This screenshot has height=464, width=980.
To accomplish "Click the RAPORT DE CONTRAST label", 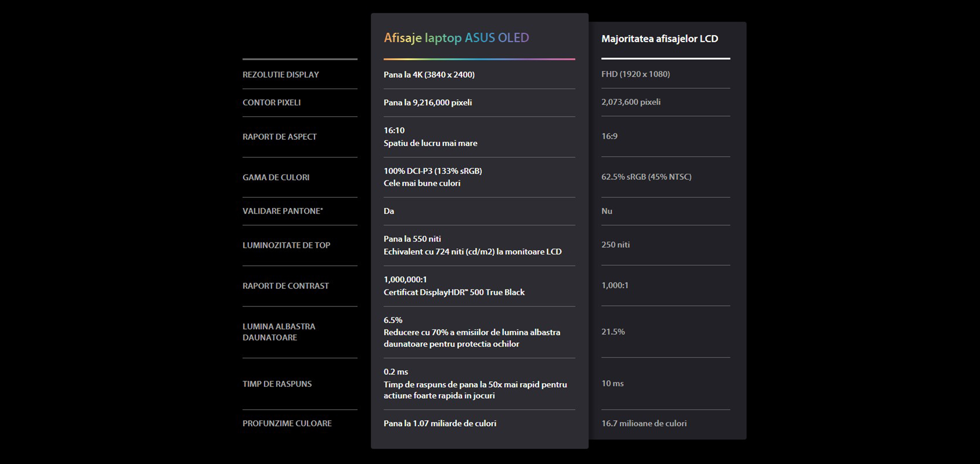I will (x=286, y=286).
